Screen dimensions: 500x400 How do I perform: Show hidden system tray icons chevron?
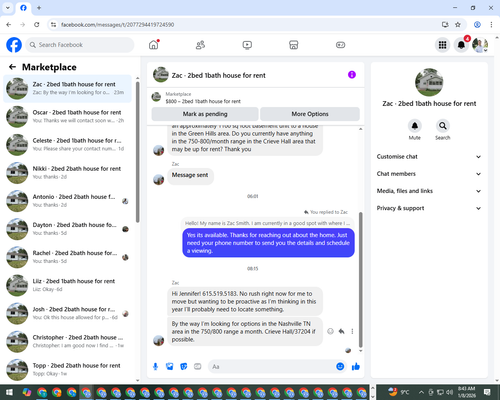click(421, 392)
